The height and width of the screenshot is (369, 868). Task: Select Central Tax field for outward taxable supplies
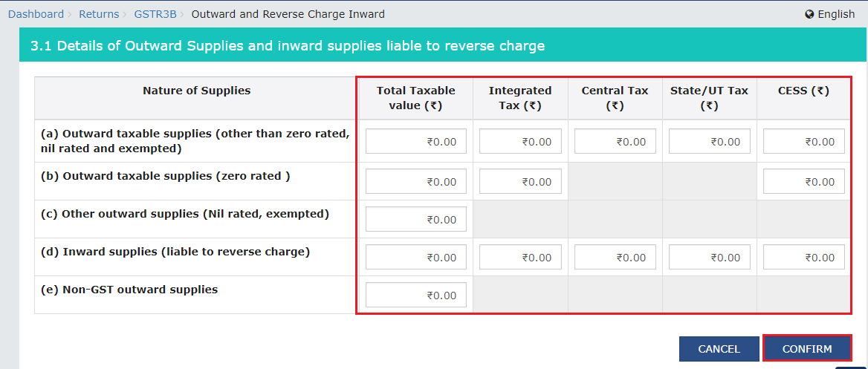615,141
